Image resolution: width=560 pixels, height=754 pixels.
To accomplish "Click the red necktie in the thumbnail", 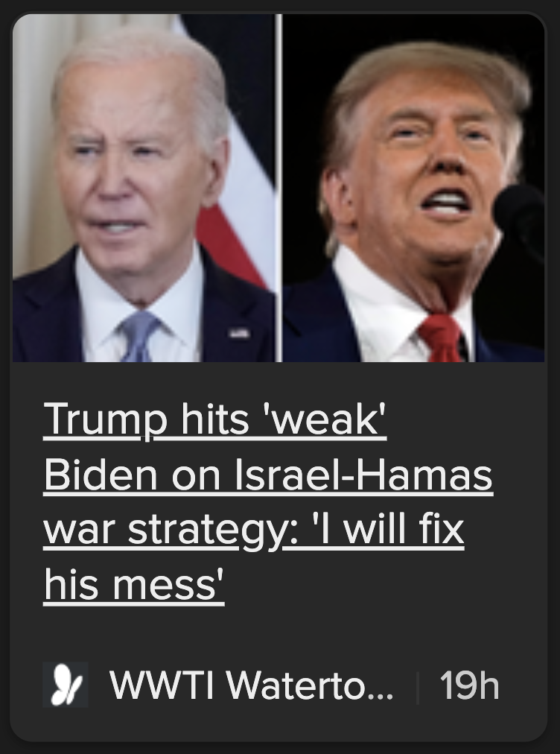I will pos(442,338).
